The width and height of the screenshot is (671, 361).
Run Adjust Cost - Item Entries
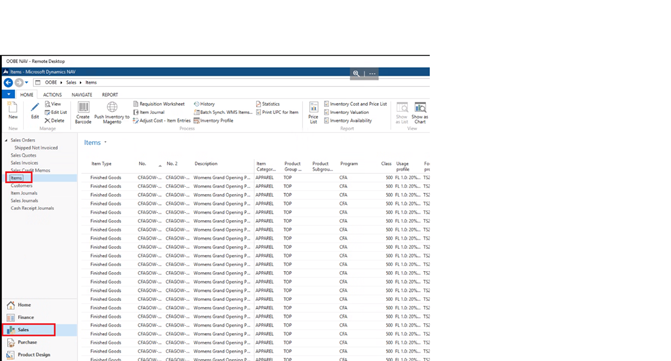(x=161, y=121)
